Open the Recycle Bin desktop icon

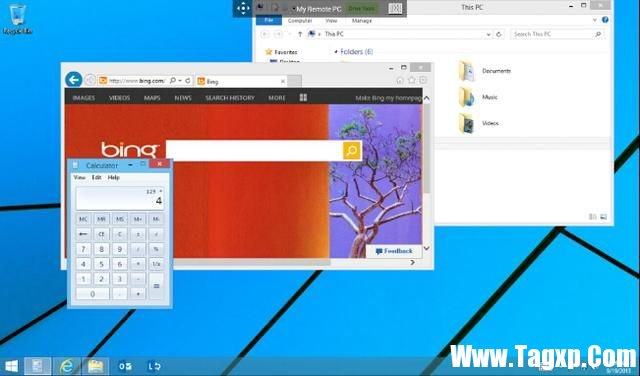pyautogui.click(x=17, y=19)
